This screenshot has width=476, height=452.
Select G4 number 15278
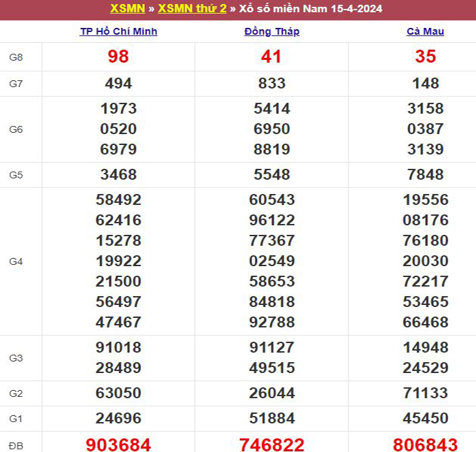[118, 241]
